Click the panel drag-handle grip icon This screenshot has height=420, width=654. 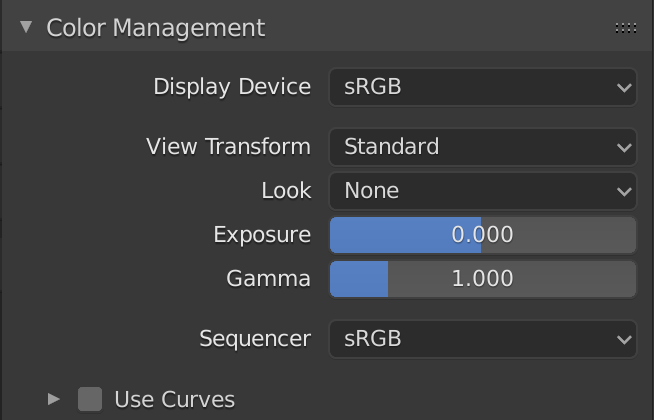pyautogui.click(x=626, y=28)
